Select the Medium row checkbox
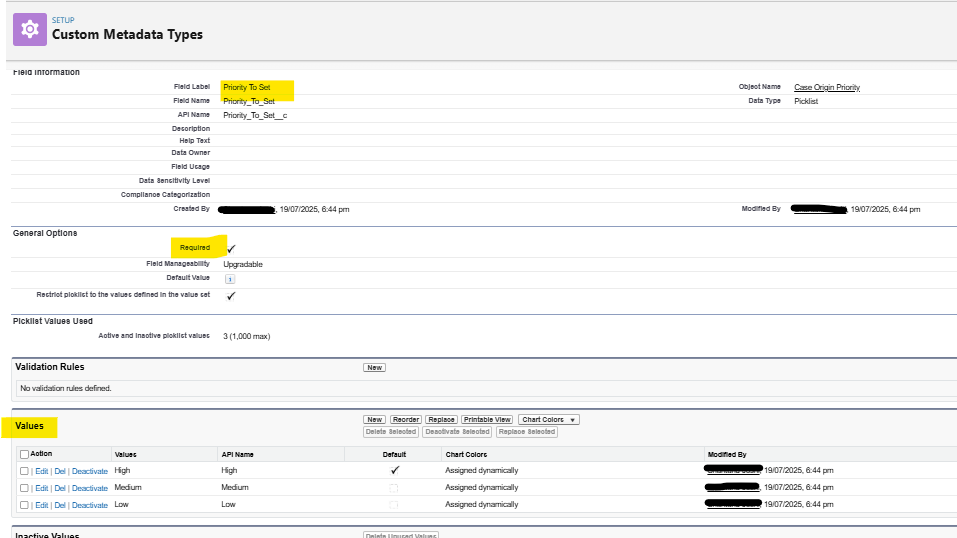Screen dimensions: 957x538 click(25, 488)
